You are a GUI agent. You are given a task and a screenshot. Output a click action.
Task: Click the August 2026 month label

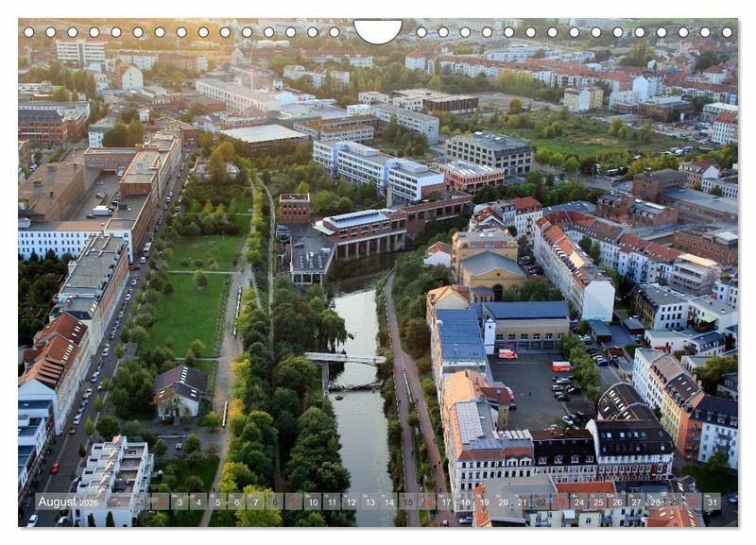pos(68,502)
